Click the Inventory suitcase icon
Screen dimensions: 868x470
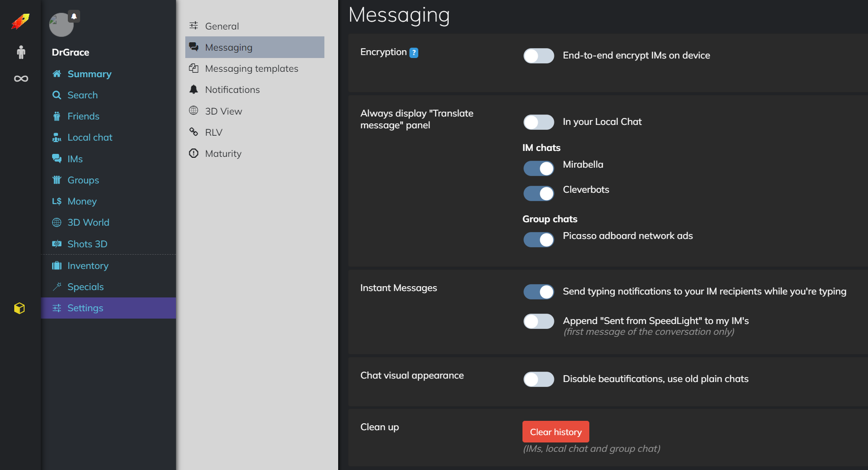click(57, 265)
